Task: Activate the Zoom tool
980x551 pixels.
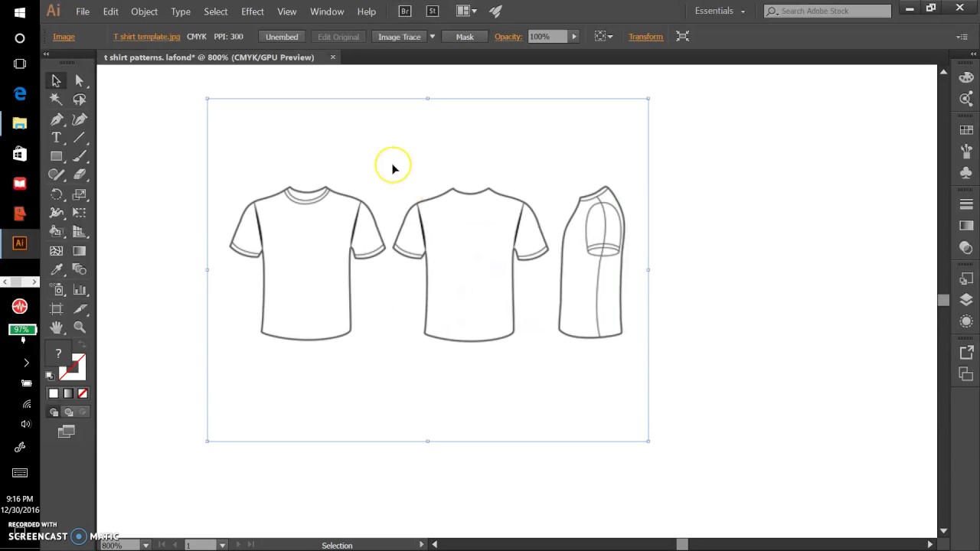Action: (80, 328)
